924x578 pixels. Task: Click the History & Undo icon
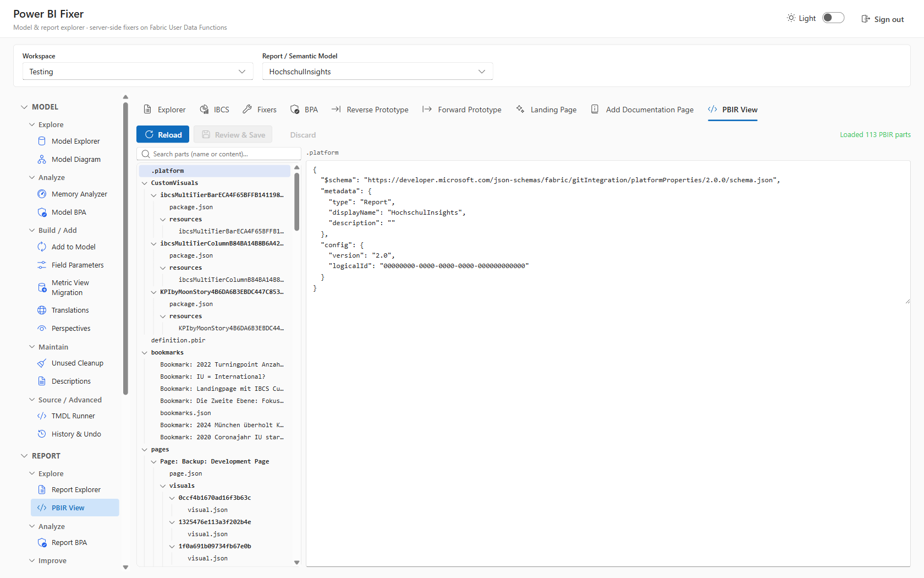click(42, 434)
